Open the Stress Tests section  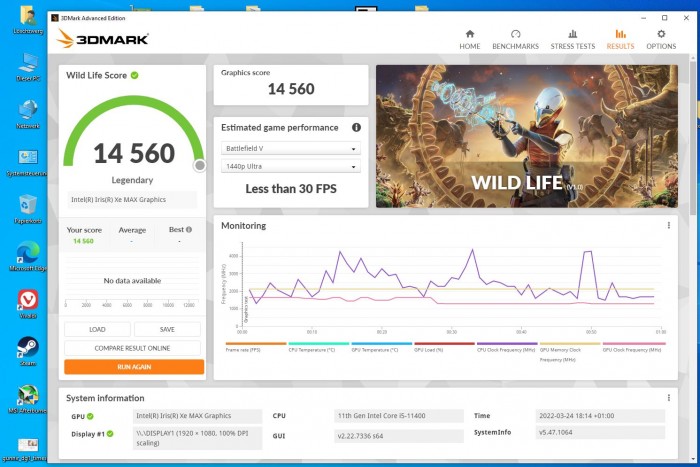pos(572,34)
